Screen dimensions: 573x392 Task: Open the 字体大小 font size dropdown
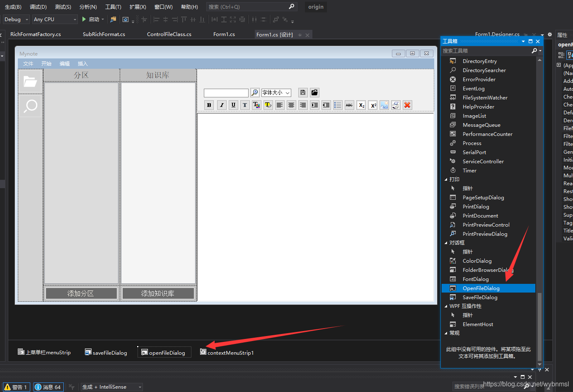[x=276, y=92]
